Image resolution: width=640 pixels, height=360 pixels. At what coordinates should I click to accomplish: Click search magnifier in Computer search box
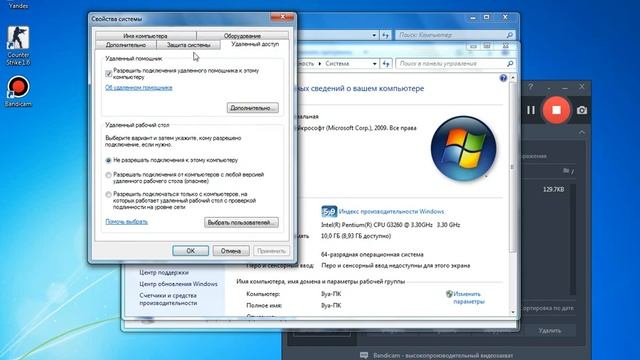(510, 35)
